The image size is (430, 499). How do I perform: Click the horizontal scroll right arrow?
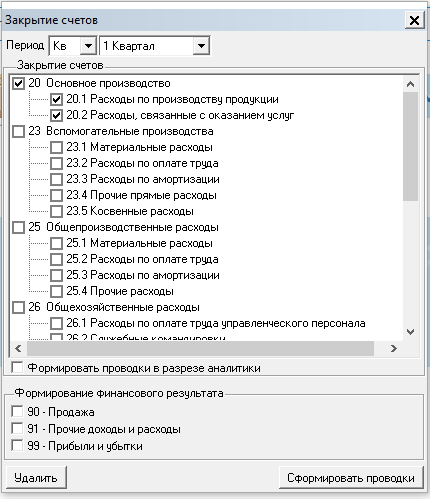click(x=394, y=349)
